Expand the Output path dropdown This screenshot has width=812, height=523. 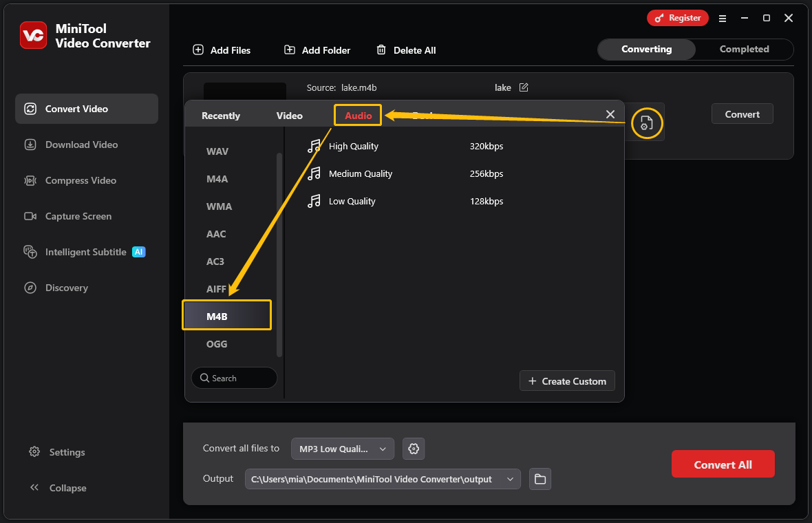[x=383, y=479]
